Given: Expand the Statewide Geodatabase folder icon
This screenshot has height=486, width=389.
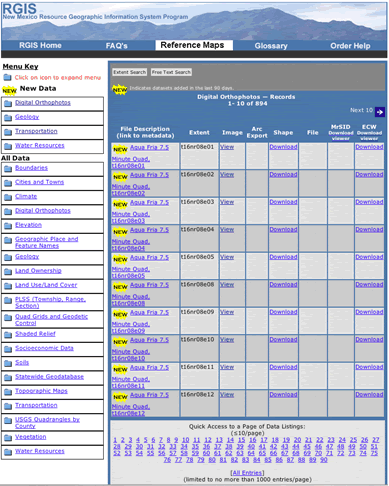Looking at the screenshot, I should coord(8,377).
